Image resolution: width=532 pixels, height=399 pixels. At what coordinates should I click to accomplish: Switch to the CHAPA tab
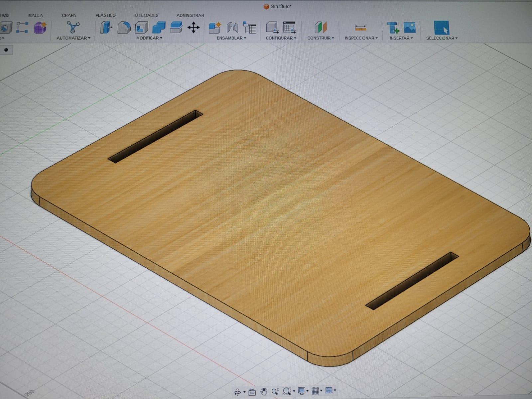69,15
